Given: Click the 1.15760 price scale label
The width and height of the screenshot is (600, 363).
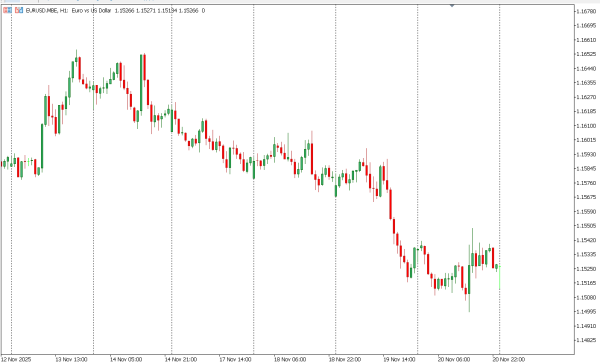Looking at the screenshot, I should [x=586, y=183].
